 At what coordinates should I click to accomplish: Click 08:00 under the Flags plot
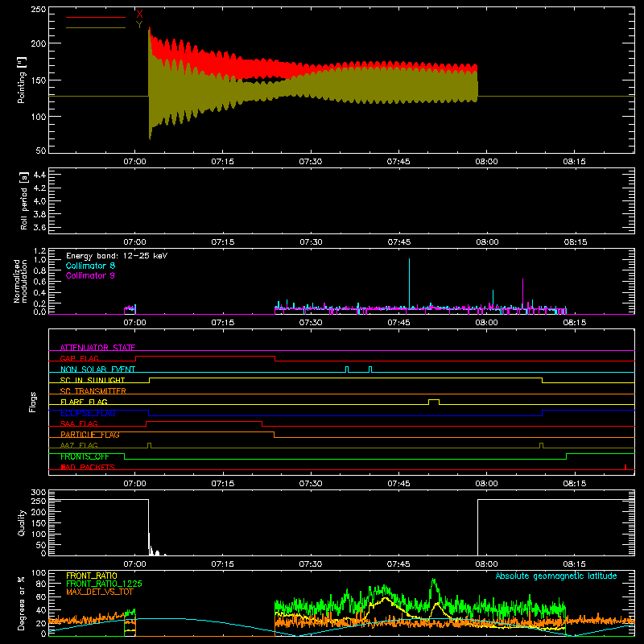tap(487, 484)
